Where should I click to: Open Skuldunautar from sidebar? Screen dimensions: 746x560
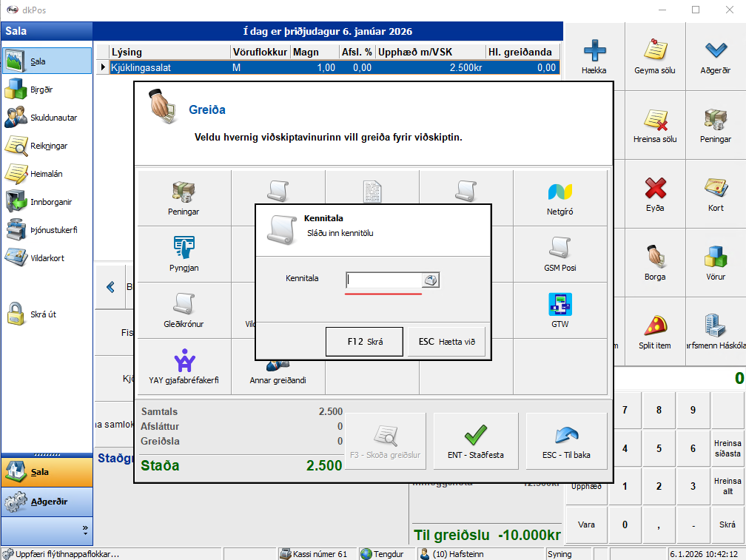pos(46,118)
